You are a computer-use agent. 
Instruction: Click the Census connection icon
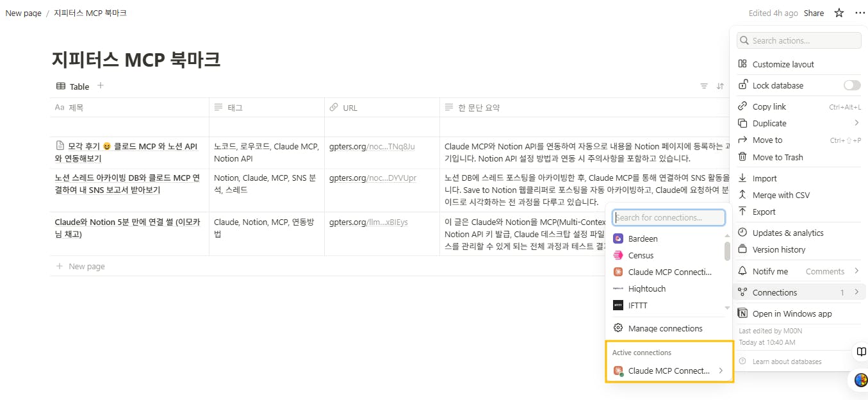[x=618, y=255]
